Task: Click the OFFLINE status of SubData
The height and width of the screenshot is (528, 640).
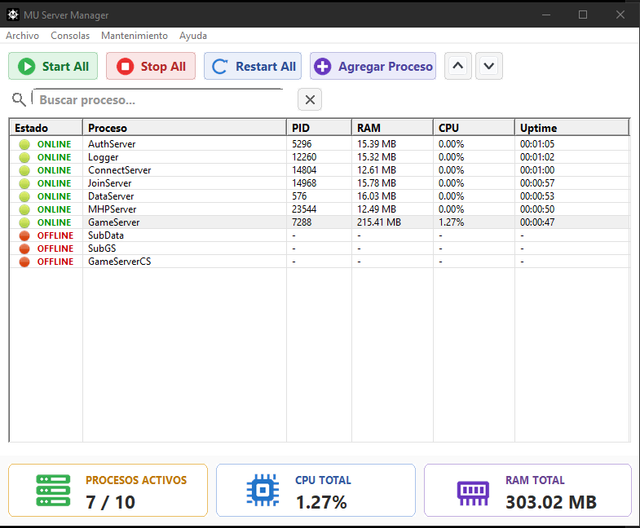Action: click(x=55, y=235)
